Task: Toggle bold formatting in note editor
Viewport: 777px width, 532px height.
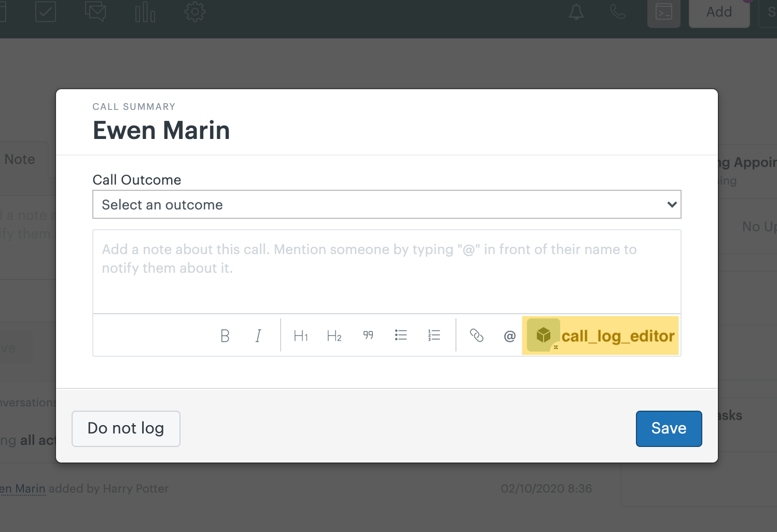Action: pyautogui.click(x=225, y=336)
